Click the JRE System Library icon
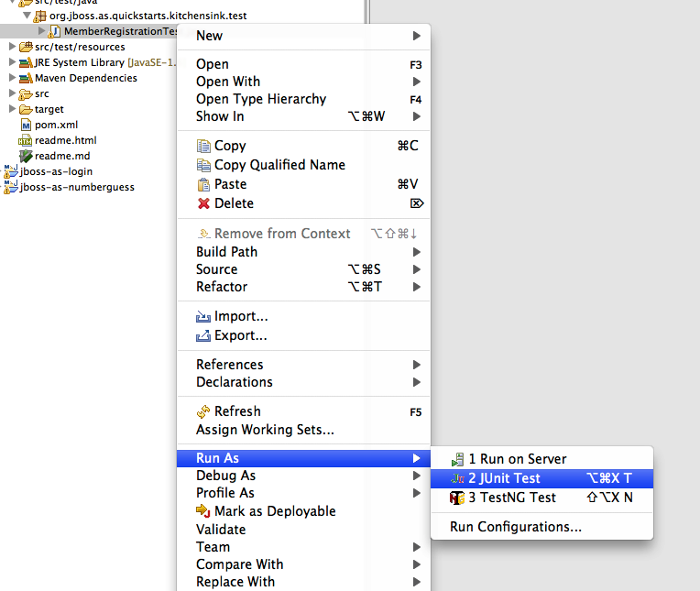The width and height of the screenshot is (700, 591). click(26, 62)
